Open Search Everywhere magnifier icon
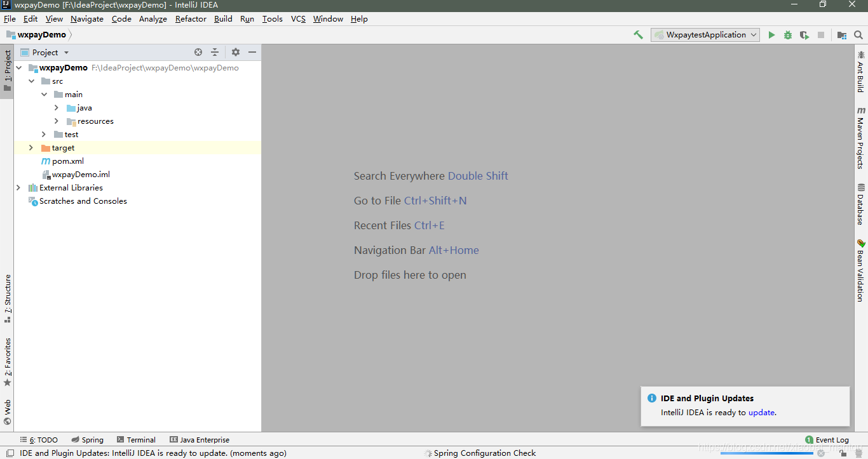The width and height of the screenshot is (868, 459). click(x=858, y=35)
